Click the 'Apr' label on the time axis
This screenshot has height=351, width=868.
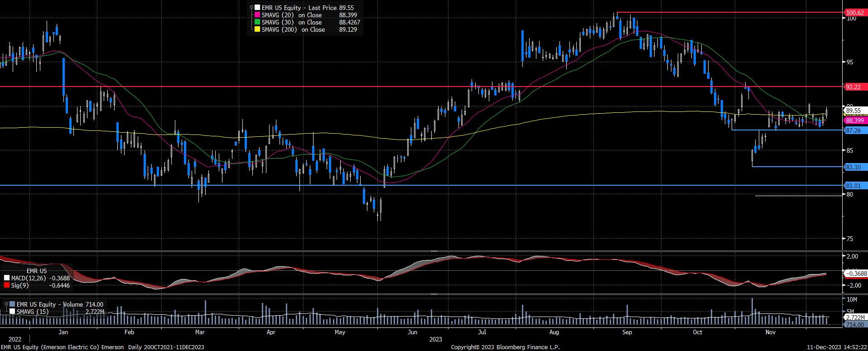271,332
